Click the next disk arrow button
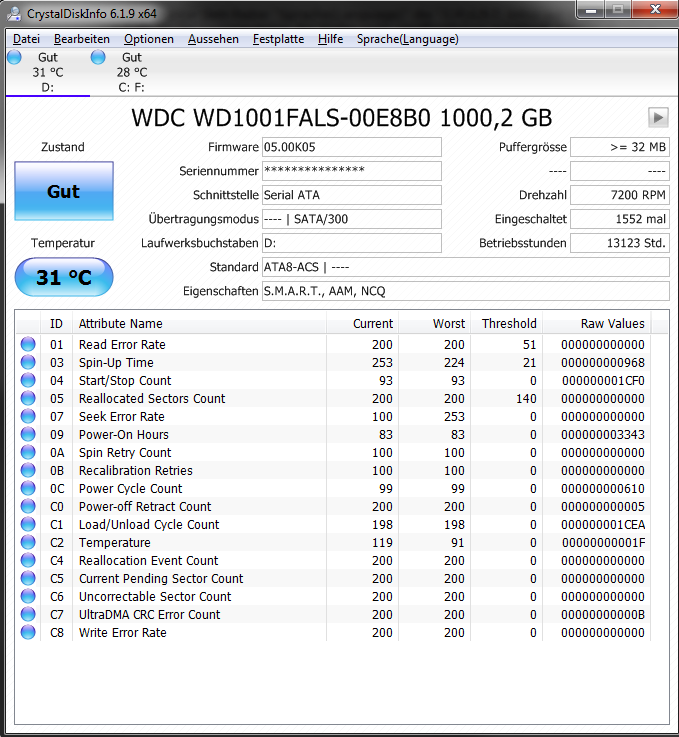Screen dimensions: 679x737 pyautogui.click(x=658, y=118)
